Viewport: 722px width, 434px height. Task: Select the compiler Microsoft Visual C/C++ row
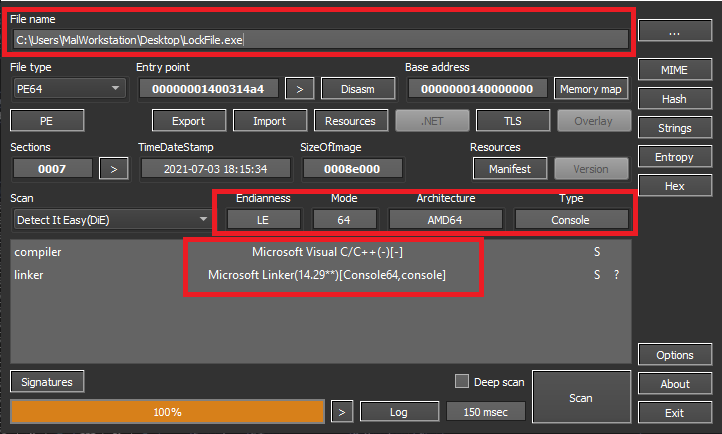click(x=320, y=252)
